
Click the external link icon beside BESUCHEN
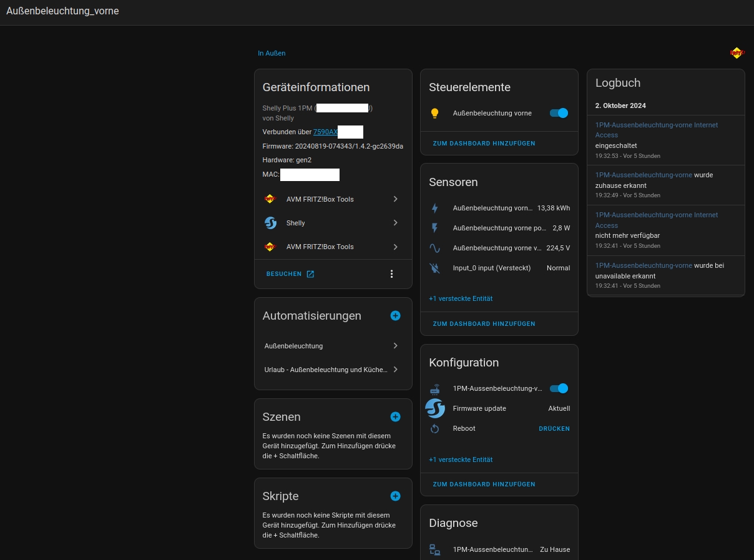pyautogui.click(x=310, y=274)
